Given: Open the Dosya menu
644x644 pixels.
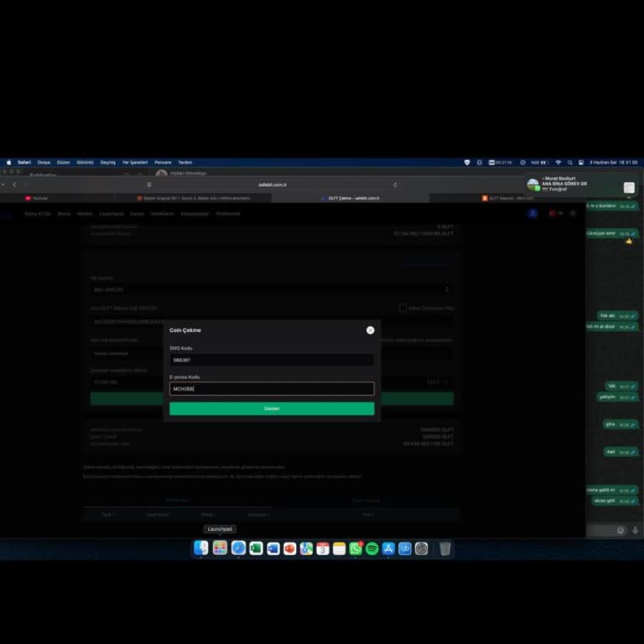Looking at the screenshot, I should tap(44, 162).
